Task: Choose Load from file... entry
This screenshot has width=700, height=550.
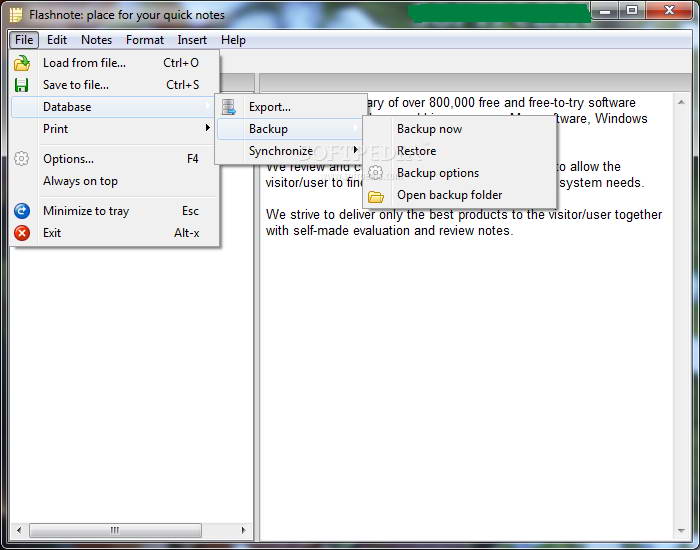Action: tap(114, 63)
